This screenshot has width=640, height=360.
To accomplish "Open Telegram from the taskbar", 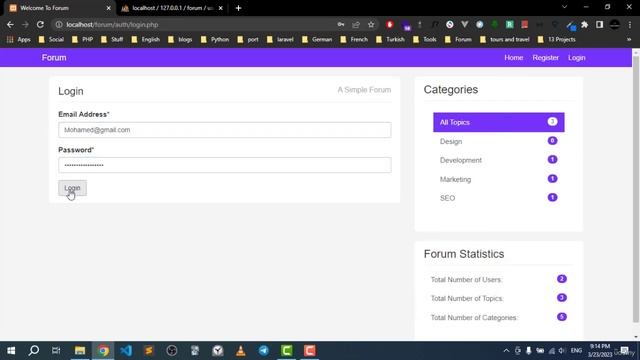I will [264, 351].
